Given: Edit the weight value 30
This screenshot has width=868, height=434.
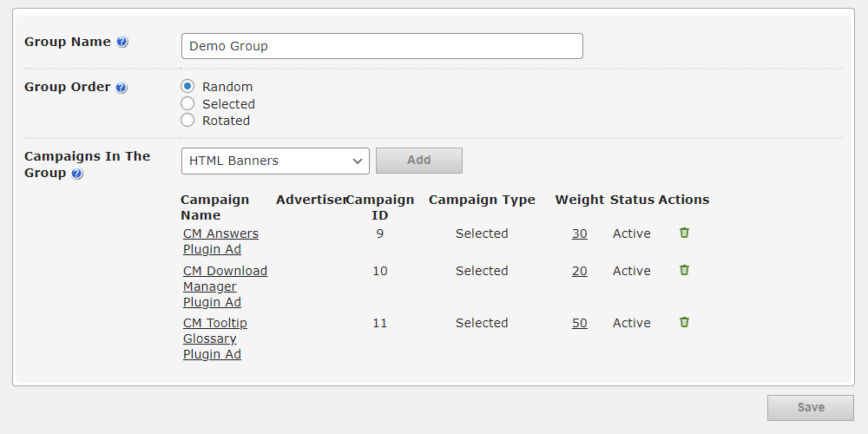Looking at the screenshot, I should click(579, 233).
